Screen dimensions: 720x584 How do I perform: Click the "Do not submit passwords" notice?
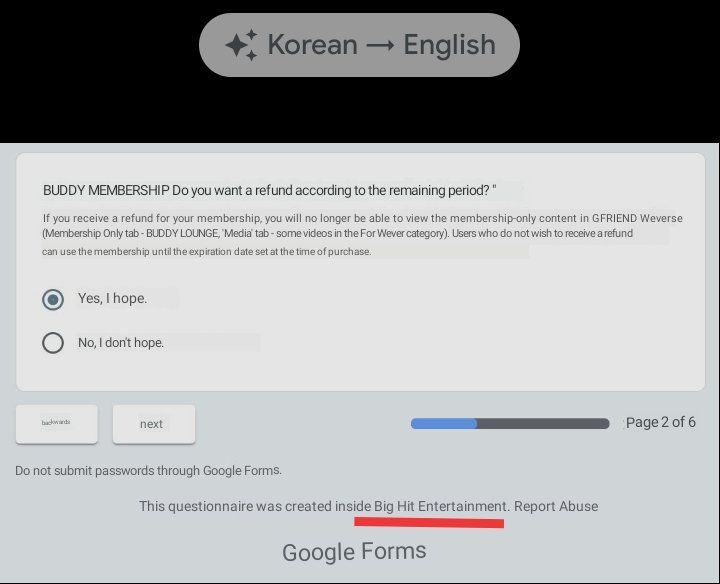coord(148,470)
